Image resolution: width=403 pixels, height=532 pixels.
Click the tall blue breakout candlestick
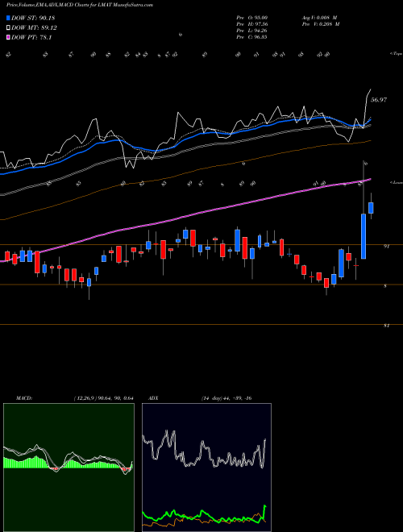pos(364,236)
